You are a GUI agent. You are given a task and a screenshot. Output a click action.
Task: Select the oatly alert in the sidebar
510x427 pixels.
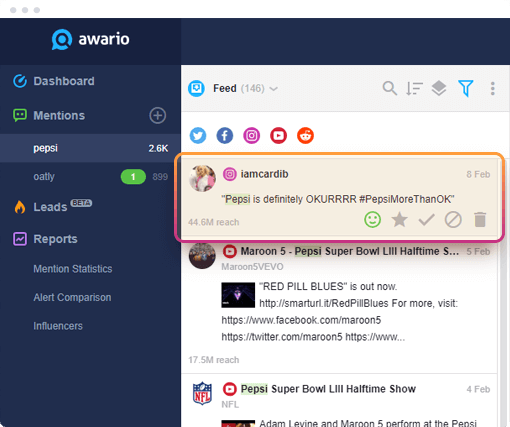pos(90,177)
